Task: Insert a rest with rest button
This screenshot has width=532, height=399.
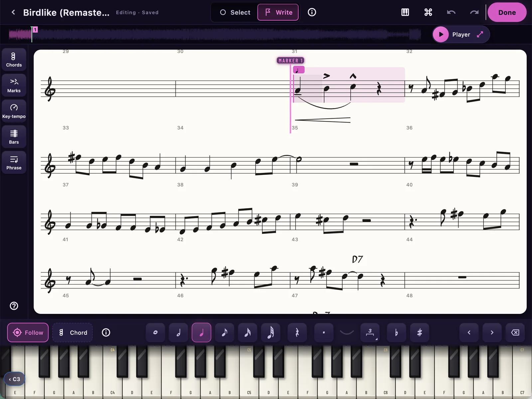Action: pyautogui.click(x=297, y=332)
